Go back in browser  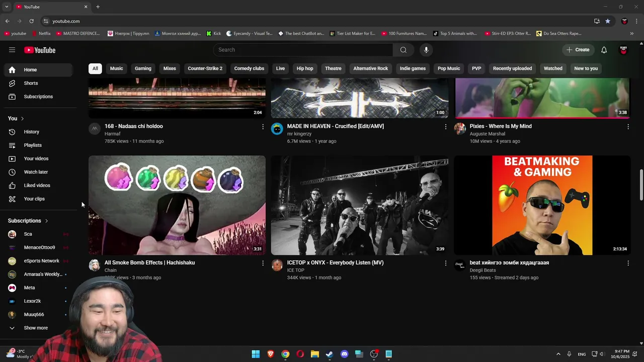click(7, 21)
